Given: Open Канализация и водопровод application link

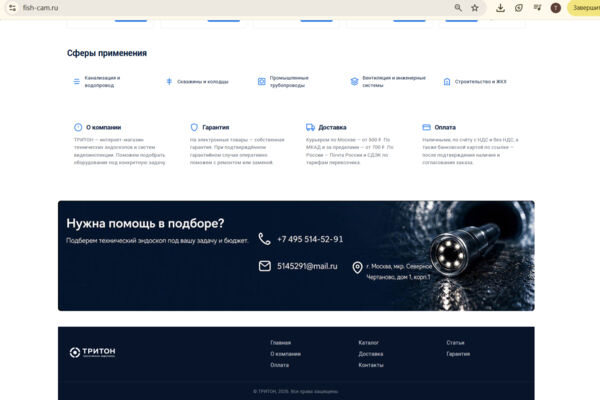Looking at the screenshot, I should pos(102,82).
